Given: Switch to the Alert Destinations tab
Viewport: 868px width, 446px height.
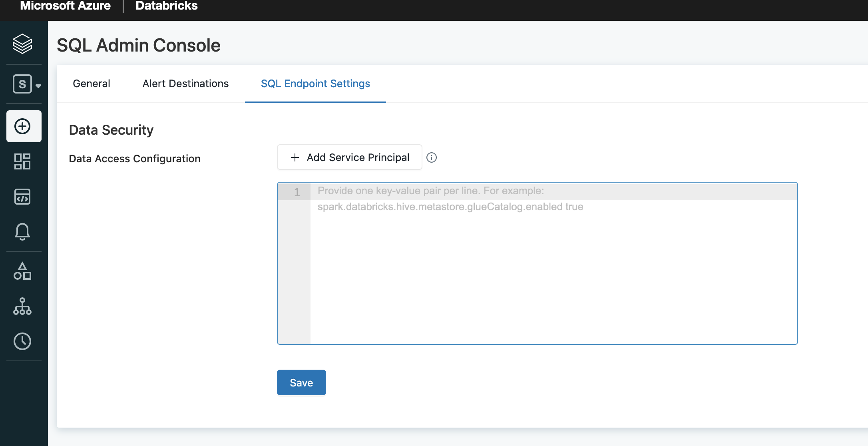Looking at the screenshot, I should tap(185, 84).
